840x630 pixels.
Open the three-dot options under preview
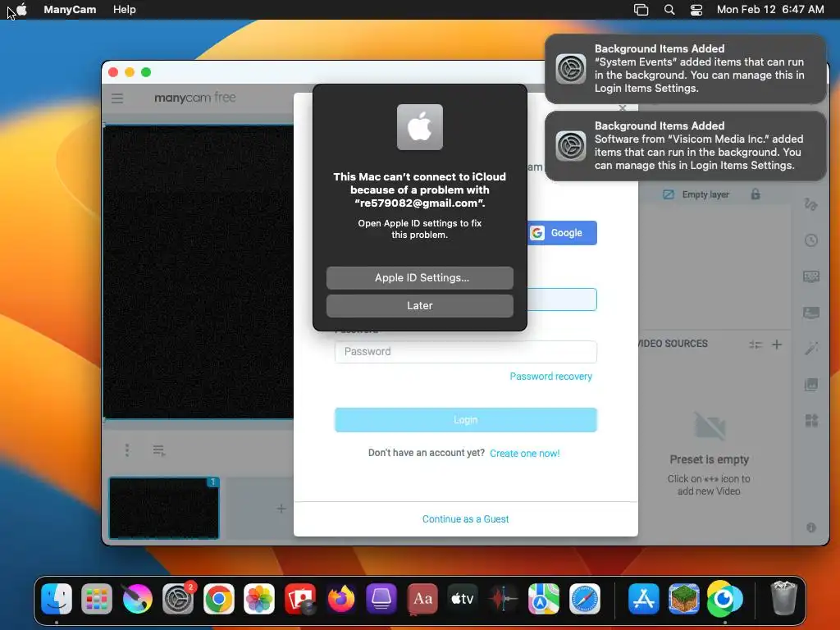click(127, 450)
